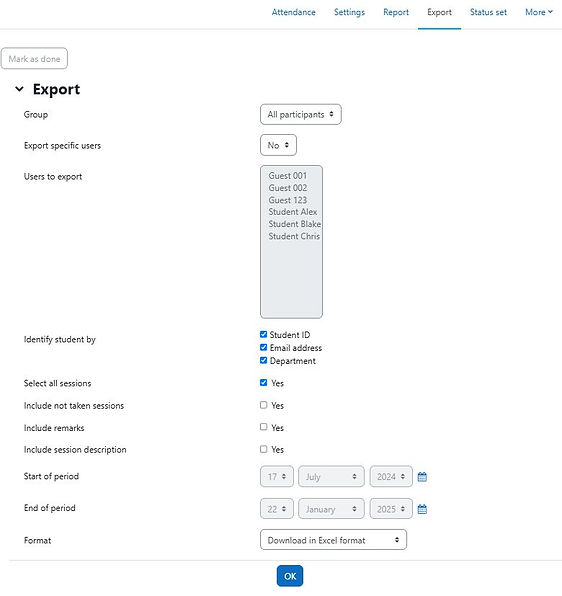Viewport: 562px width, 596px height.
Task: Open Start of period day dropdown
Action: (x=277, y=476)
